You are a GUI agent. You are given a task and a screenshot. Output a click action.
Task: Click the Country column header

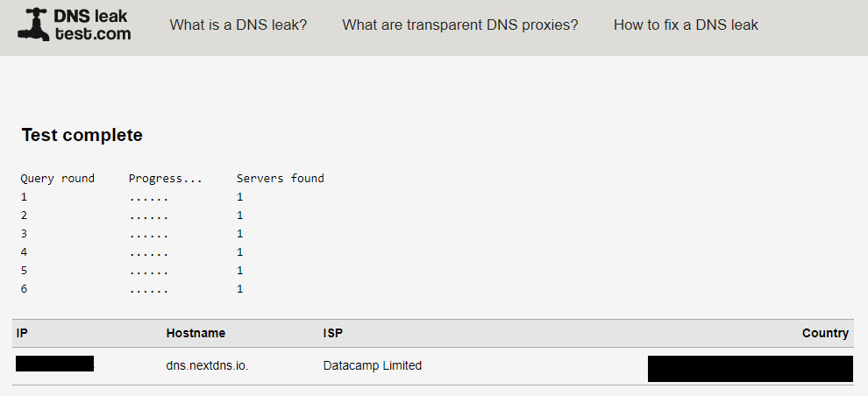(825, 333)
